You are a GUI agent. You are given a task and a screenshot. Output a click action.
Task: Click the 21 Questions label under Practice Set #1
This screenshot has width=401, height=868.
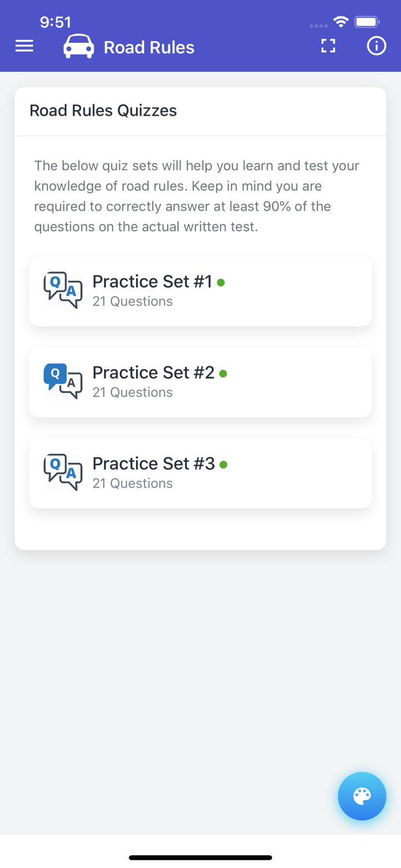132,301
